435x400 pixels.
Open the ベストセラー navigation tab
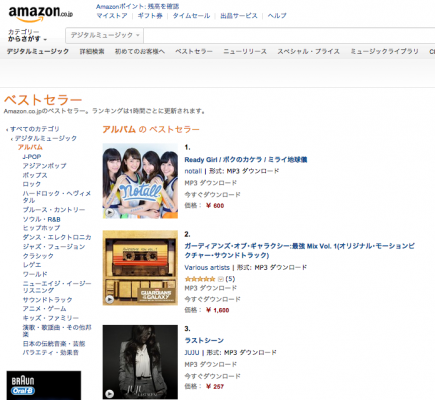[194, 51]
